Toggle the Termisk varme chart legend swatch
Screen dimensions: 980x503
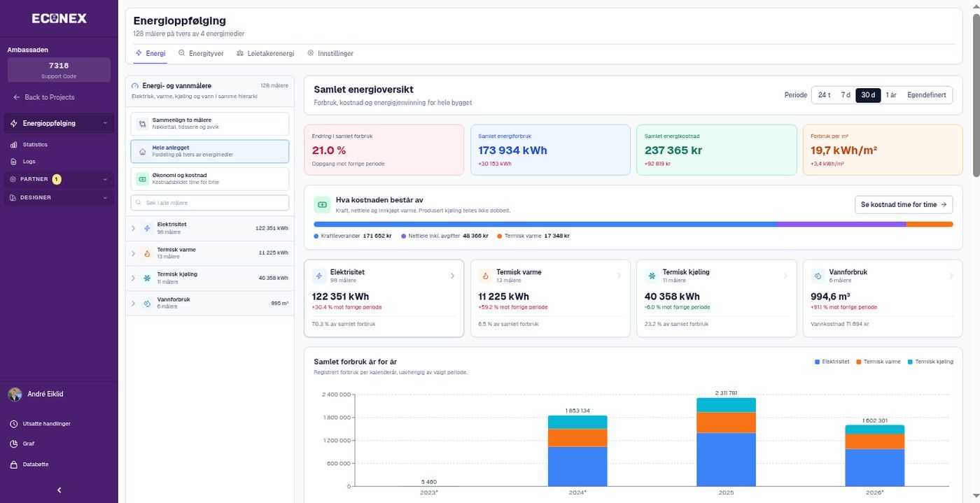pos(859,362)
